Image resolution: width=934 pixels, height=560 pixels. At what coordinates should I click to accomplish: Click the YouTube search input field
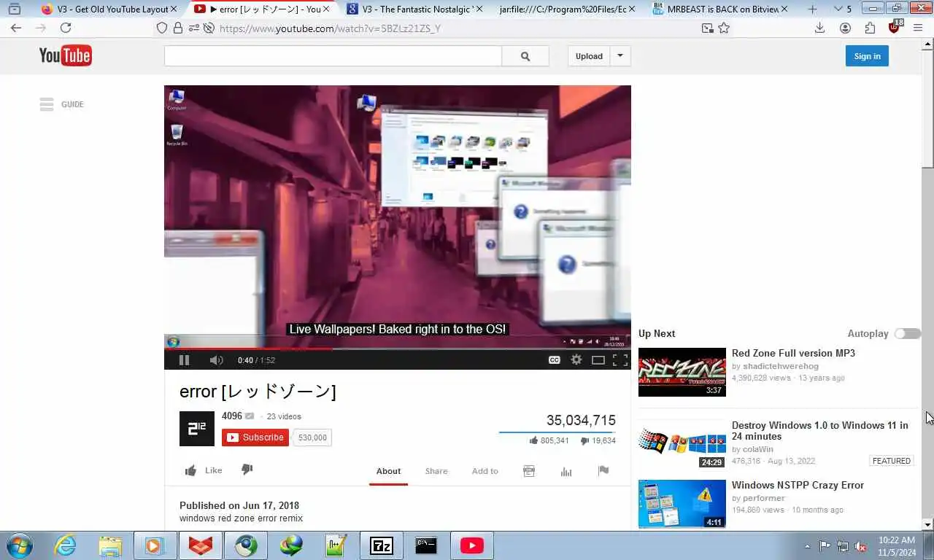tap(333, 56)
